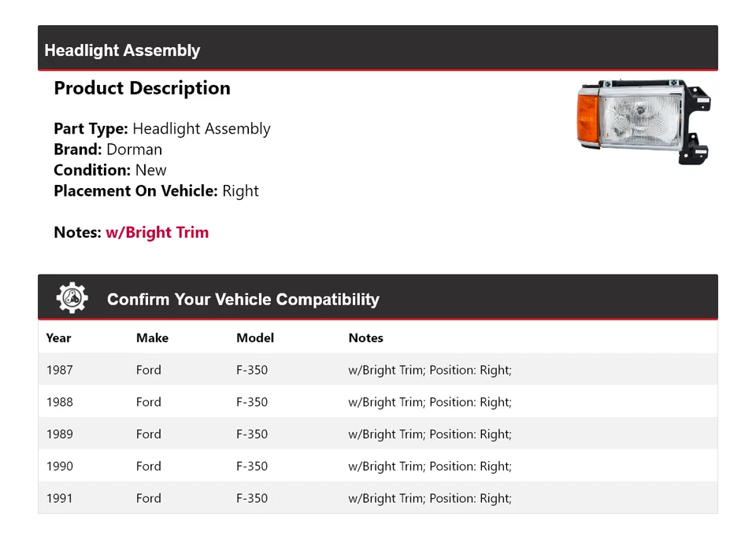756x539 pixels.
Task: Choose the 1990 year cell
Action: pyautogui.click(x=59, y=467)
